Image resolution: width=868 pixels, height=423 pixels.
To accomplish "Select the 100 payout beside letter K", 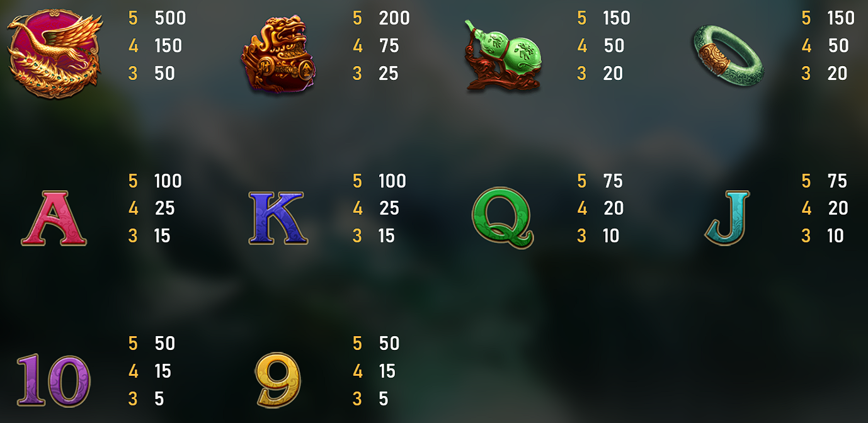I will tap(392, 181).
